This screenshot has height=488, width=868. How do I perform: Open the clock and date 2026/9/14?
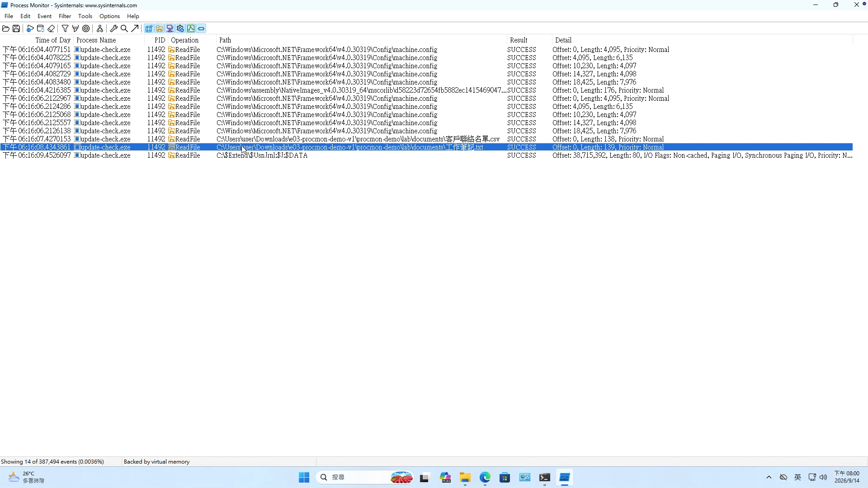(847, 477)
